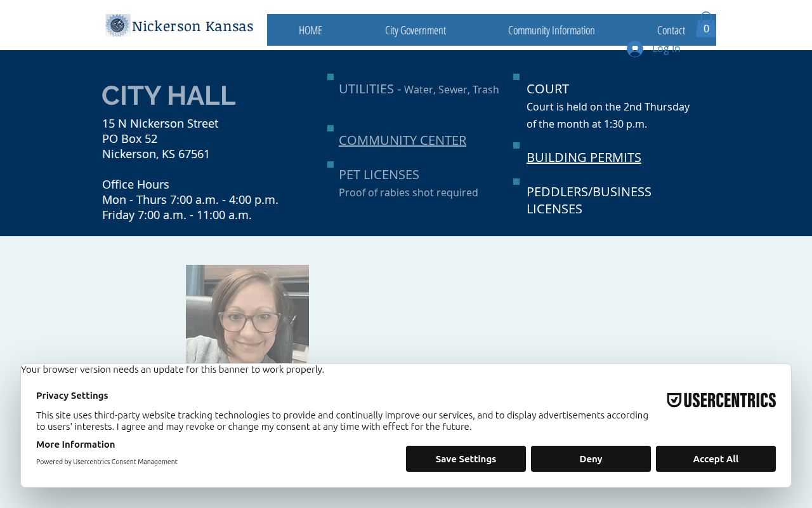The height and width of the screenshot is (508, 812).
Task: Click the Office Hours label
Action: (136, 184)
